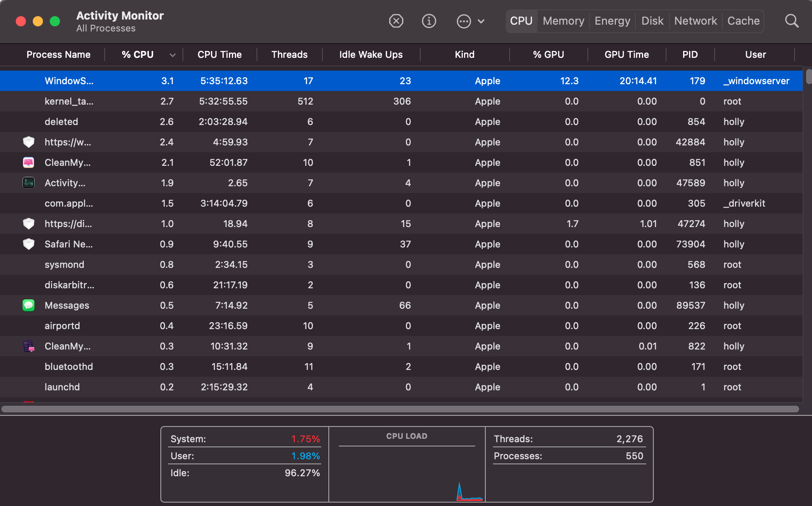Click the Safari Networking shield icon
Image resolution: width=812 pixels, height=506 pixels.
pos(28,244)
